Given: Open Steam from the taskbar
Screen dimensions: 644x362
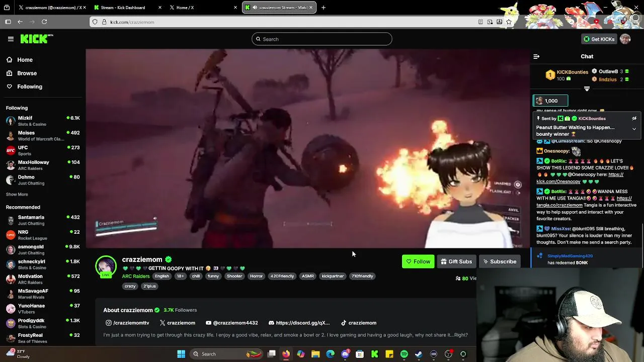Looking at the screenshot, I should pos(419,354).
